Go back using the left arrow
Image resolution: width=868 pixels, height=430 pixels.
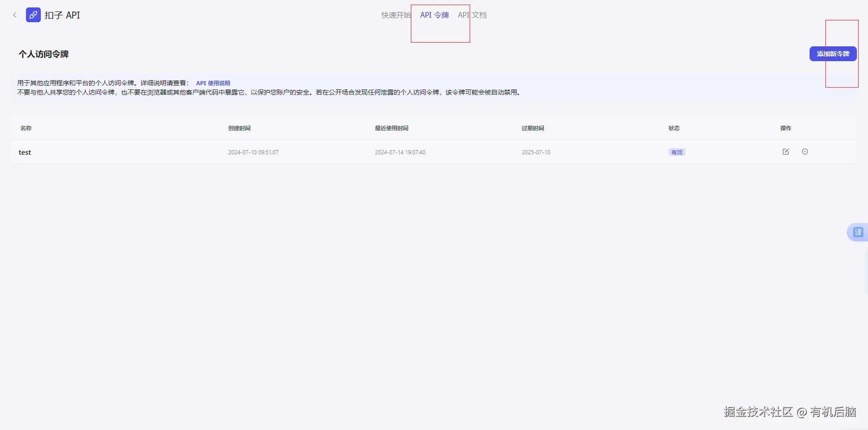15,15
